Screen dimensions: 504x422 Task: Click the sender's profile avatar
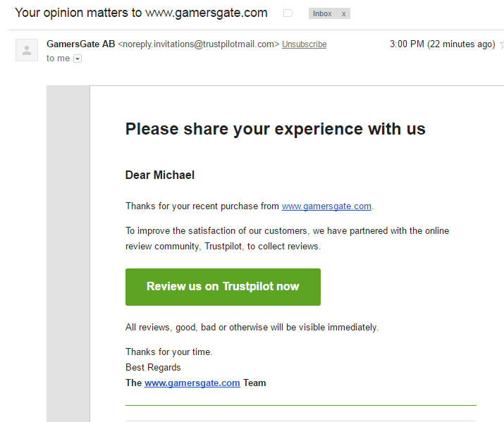[27, 50]
